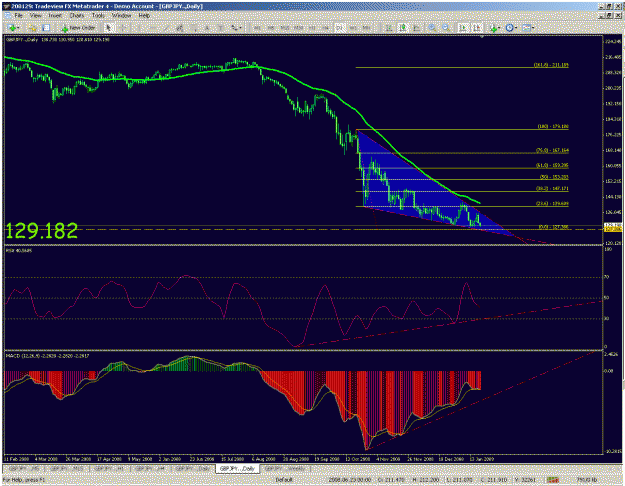
Task: Open the Tools menu
Action: (98, 16)
